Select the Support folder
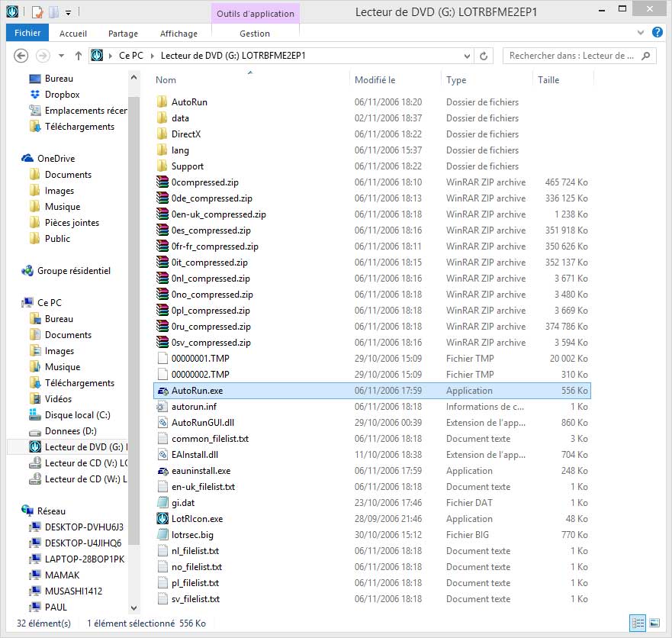This screenshot has height=638, width=672. coord(188,166)
